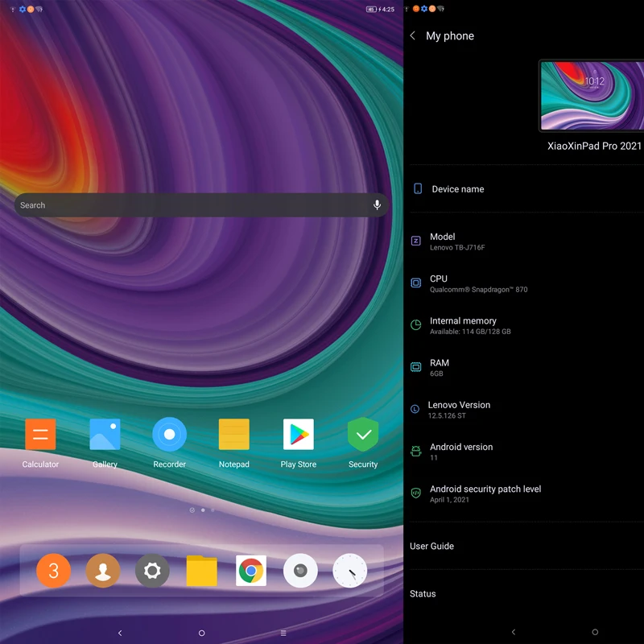Tap the 'My phone' header title
Image resolution: width=644 pixels, height=644 pixels.
(450, 35)
